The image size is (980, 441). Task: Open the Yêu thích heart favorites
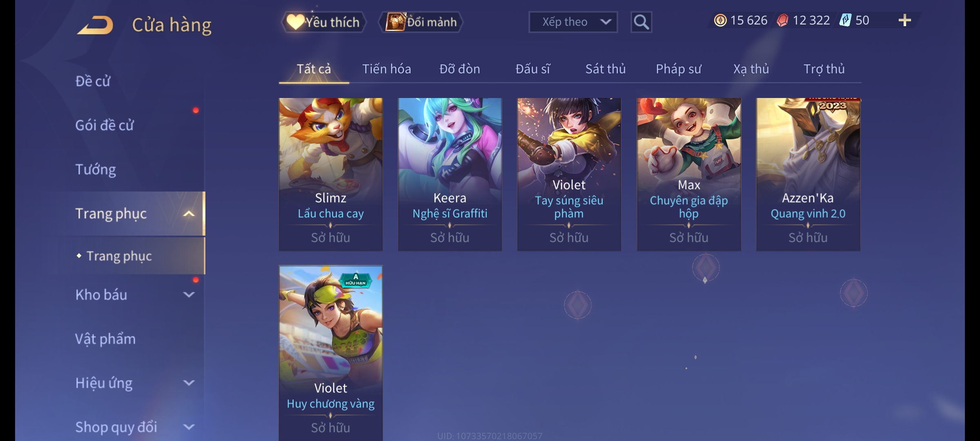324,22
